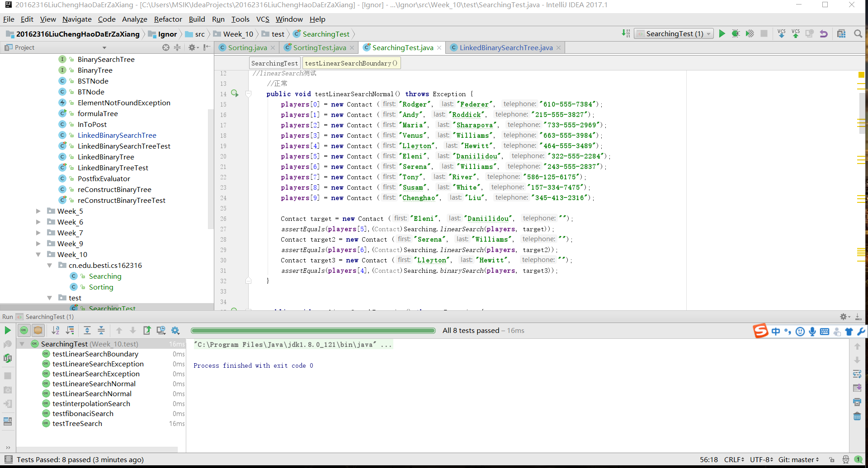Expand the Week_7 folder
Viewport: 868px width, 468px height.
tap(38, 233)
